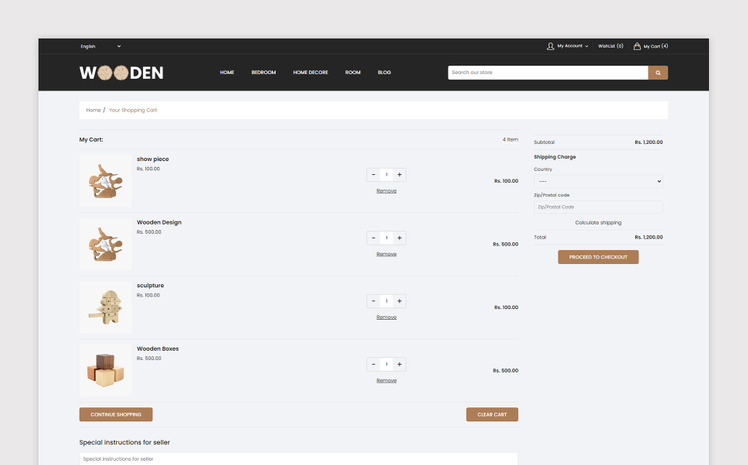Decrease quantity of sculpture
Viewport: 748px width, 465px height.
[374, 301]
